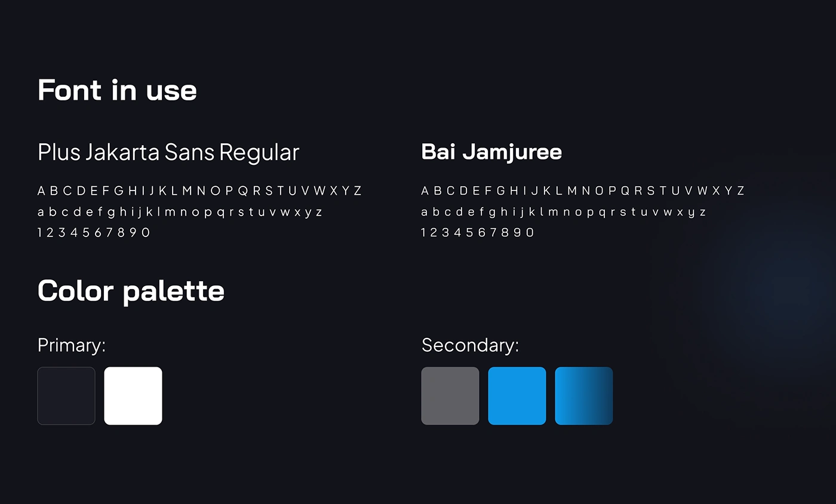Pick the gray secondary color swatch
Viewport: 836px width, 504px height.
pos(450,396)
